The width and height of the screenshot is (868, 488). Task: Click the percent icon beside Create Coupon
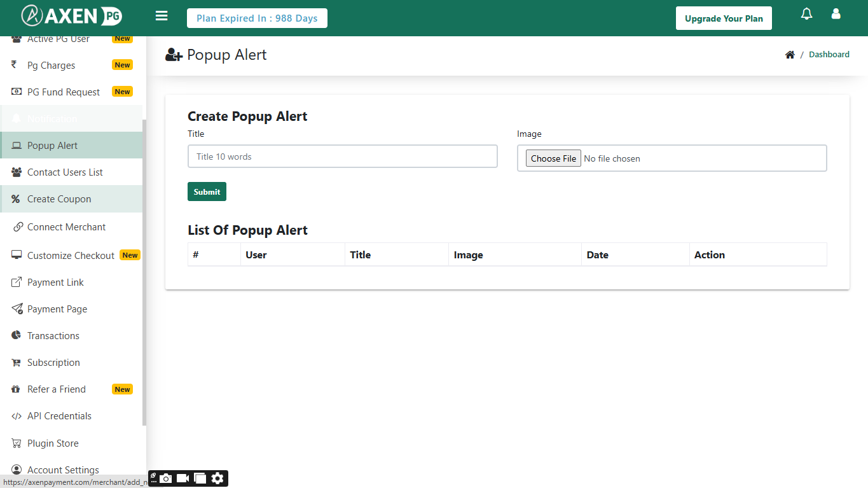pos(16,199)
